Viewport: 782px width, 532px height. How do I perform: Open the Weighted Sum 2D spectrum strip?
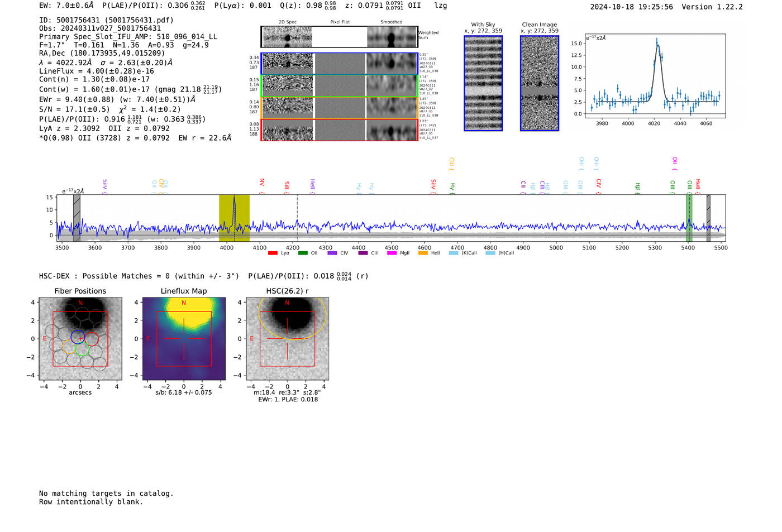click(340, 37)
